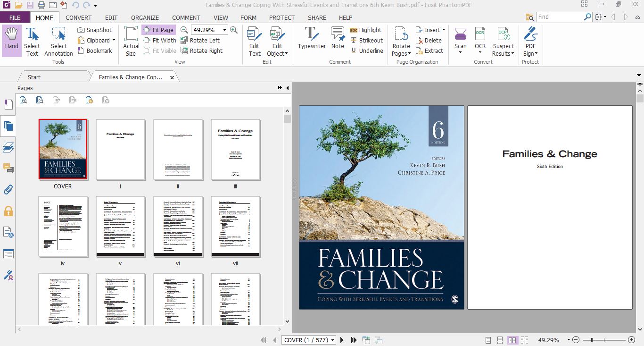Switch to the ORGANIZE ribbon tab
644x346 pixels.
click(x=145, y=17)
